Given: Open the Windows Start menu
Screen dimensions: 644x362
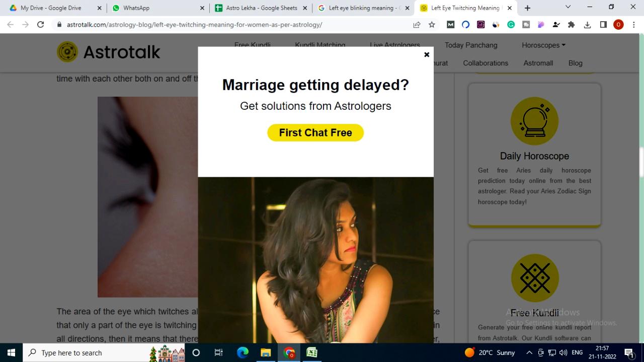Looking at the screenshot, I should [11, 352].
